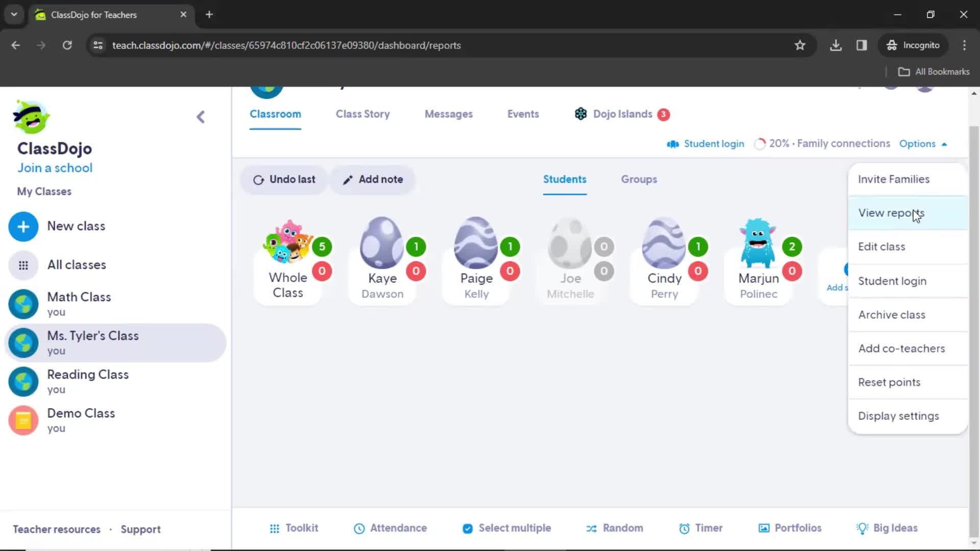Open the View reports menu item
980x551 pixels.
coord(891,213)
